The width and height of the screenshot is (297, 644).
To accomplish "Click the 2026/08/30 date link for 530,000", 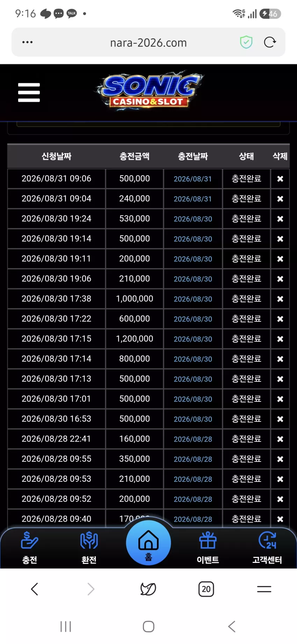I will tap(193, 219).
